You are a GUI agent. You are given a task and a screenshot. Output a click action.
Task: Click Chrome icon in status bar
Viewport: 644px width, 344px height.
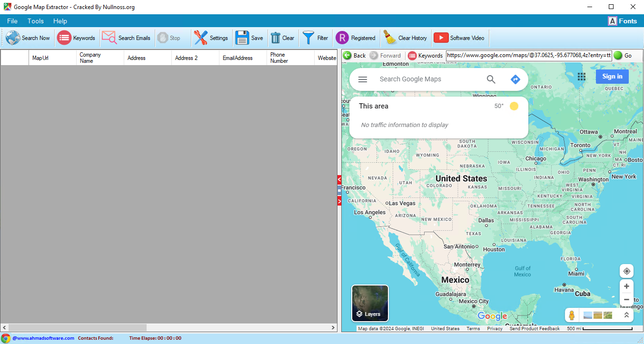(6, 338)
